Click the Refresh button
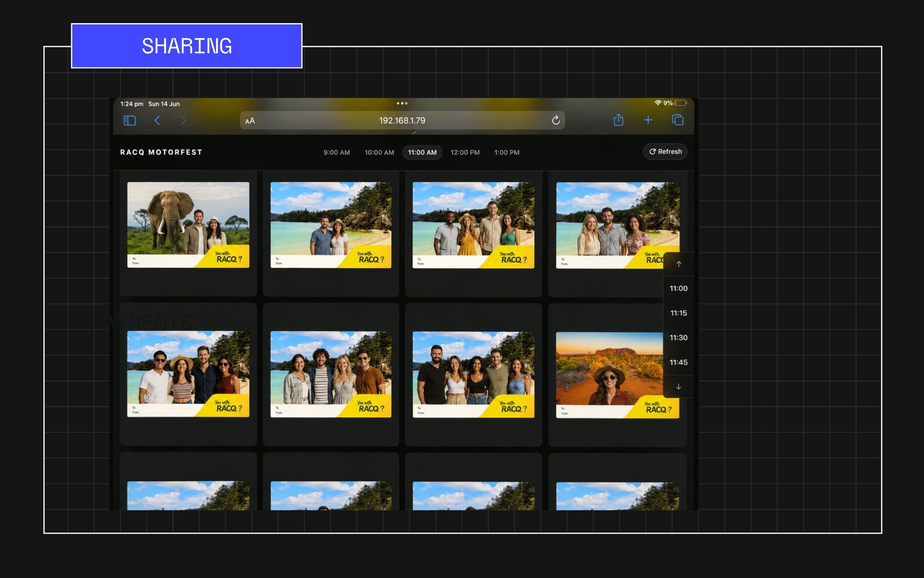924x578 pixels. click(x=665, y=152)
